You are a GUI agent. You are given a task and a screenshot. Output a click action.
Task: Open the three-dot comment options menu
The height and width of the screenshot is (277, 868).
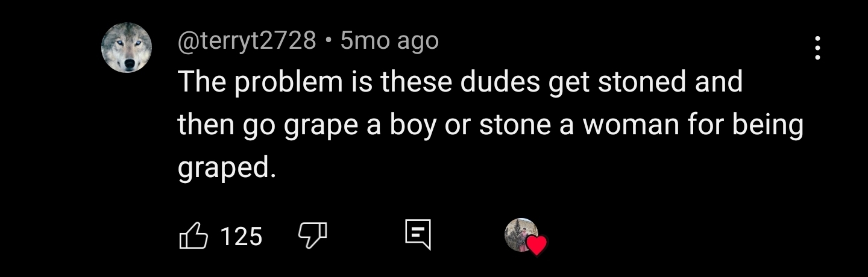point(817,48)
